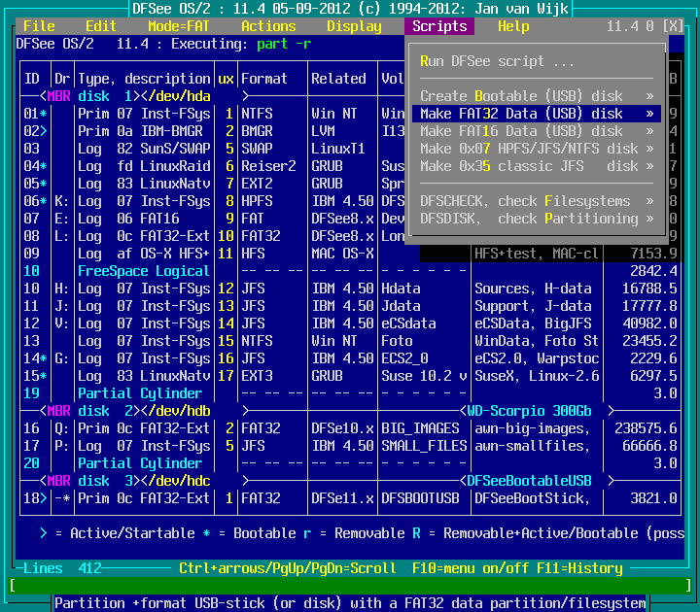Click the green command input line
This screenshot has height=612, width=700.
[350, 586]
